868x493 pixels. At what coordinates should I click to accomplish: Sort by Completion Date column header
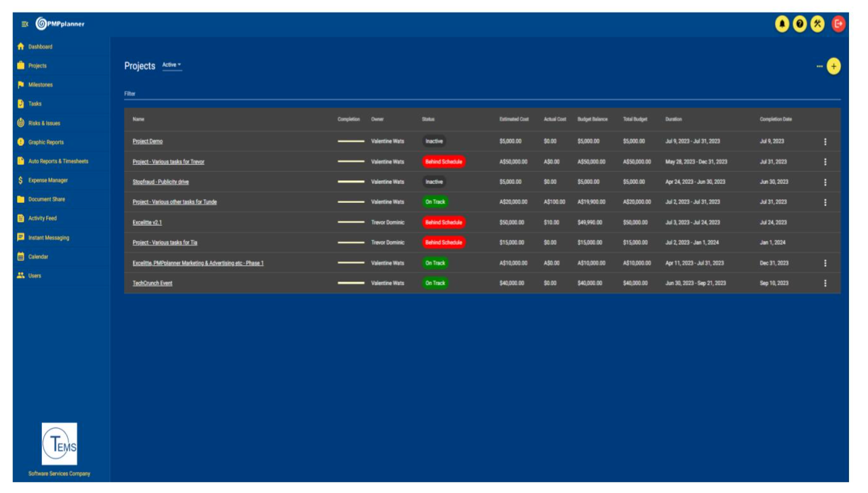click(x=775, y=119)
